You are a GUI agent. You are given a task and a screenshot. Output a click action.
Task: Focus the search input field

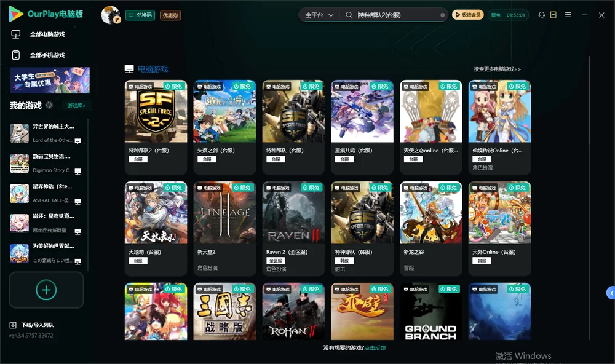[x=398, y=15]
